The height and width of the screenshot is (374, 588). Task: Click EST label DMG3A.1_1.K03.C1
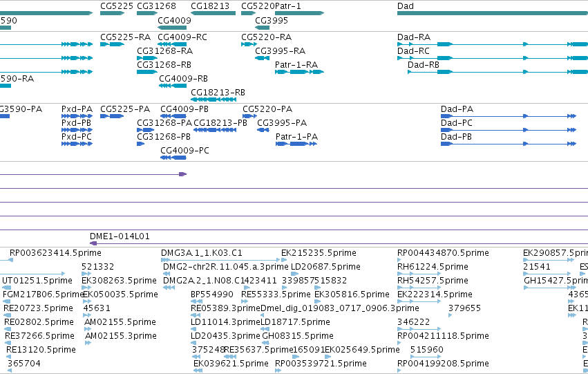click(202, 253)
